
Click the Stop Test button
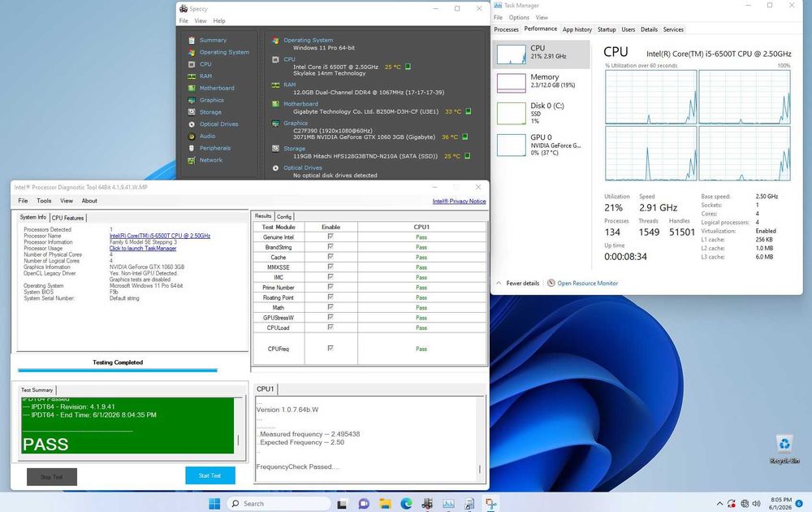(52, 477)
